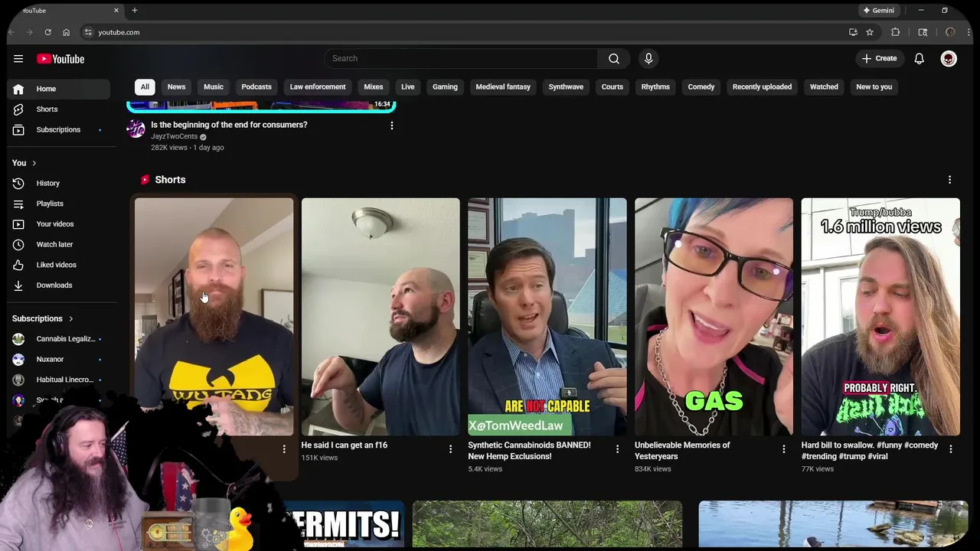The image size is (980, 551).
Task: Open the account avatar menu
Action: [949, 59]
